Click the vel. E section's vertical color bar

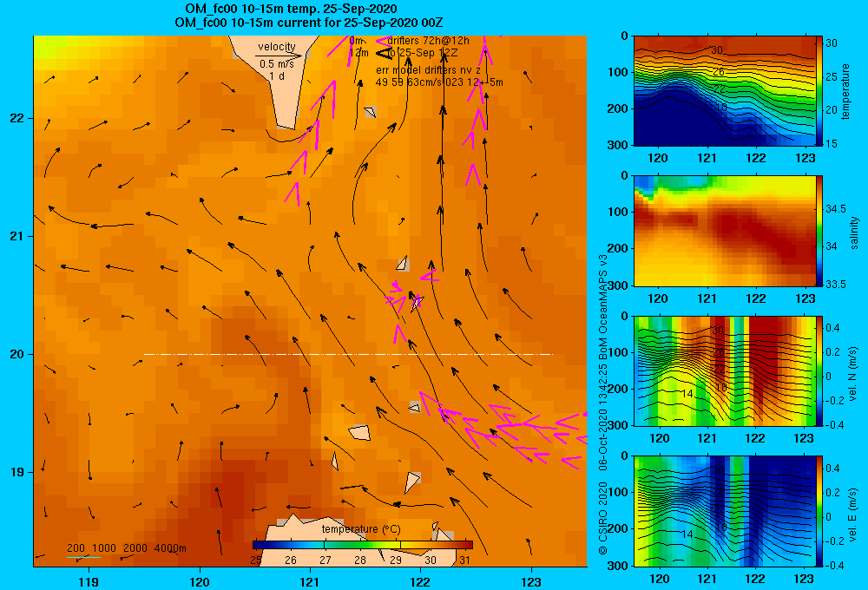819,511
